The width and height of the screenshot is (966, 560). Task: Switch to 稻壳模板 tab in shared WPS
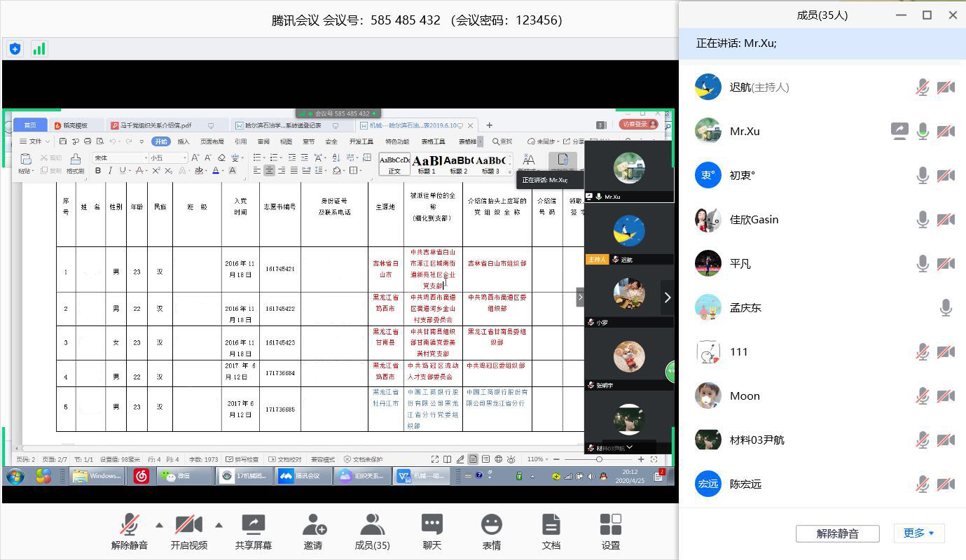pos(76,125)
